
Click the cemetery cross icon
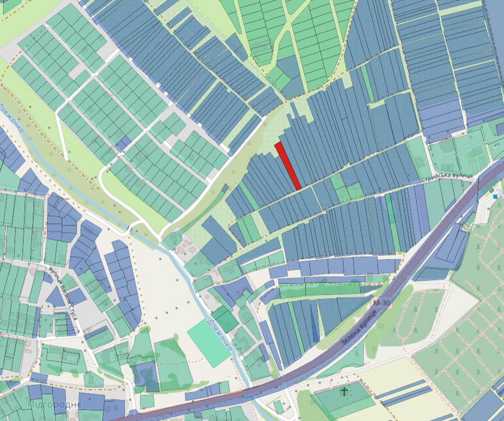point(345,391)
